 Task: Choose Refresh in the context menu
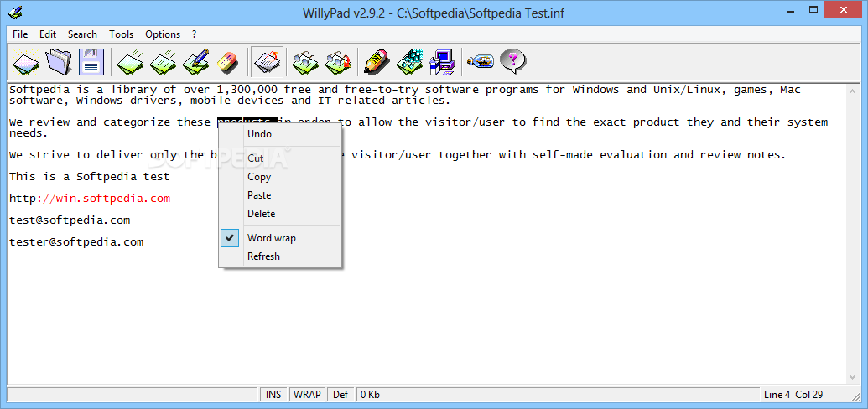(280, 256)
